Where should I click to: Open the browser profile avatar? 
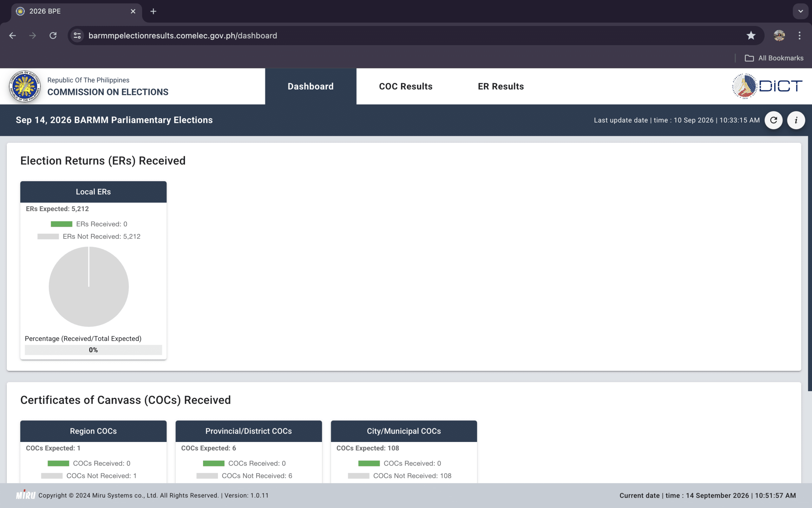point(779,36)
